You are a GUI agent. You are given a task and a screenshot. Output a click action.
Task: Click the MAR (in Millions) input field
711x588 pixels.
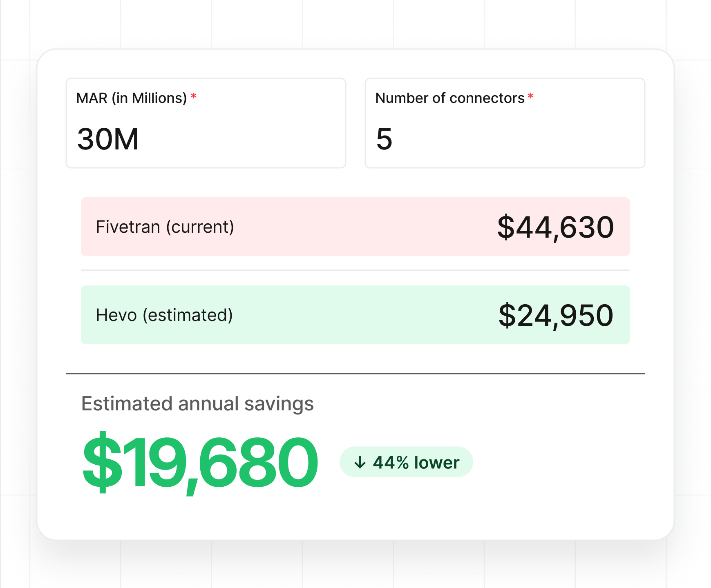(206, 123)
